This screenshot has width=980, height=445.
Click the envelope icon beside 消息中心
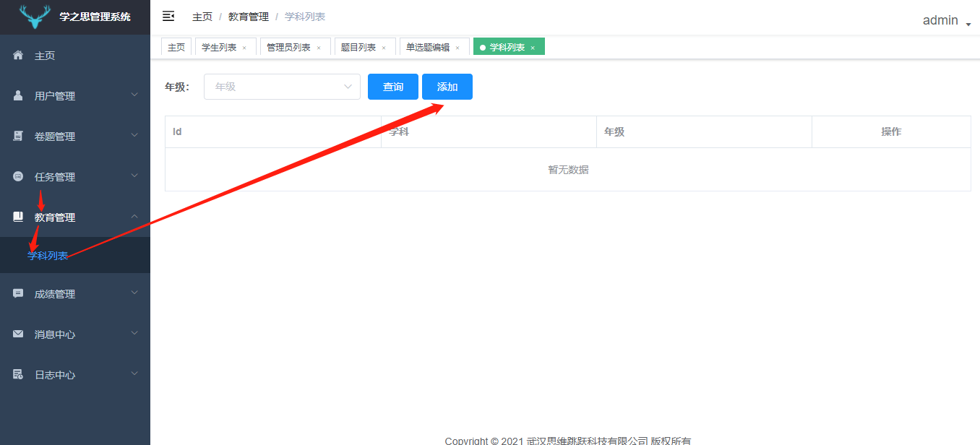pos(19,334)
